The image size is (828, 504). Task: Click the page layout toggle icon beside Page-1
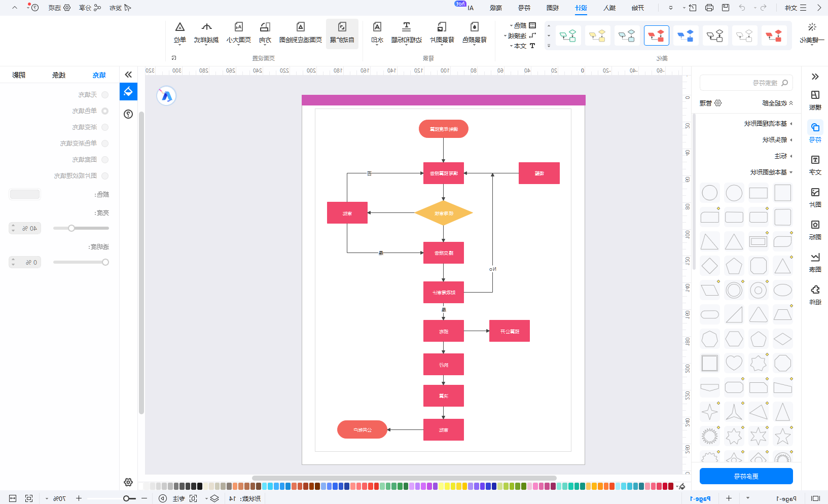[x=815, y=498]
